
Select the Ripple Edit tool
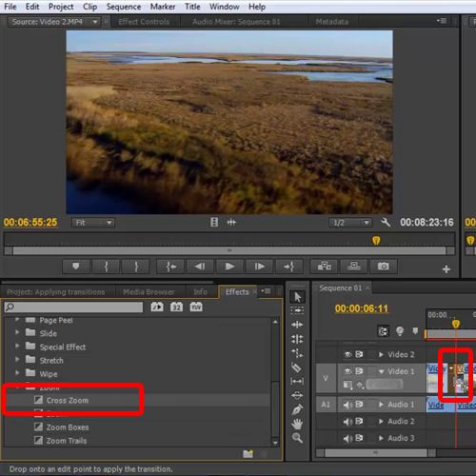[297, 325]
